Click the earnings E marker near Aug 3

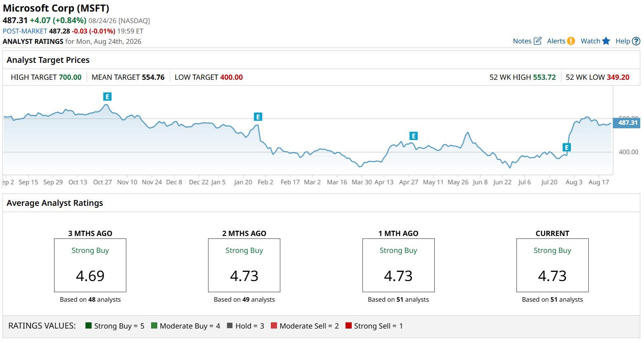567,148
